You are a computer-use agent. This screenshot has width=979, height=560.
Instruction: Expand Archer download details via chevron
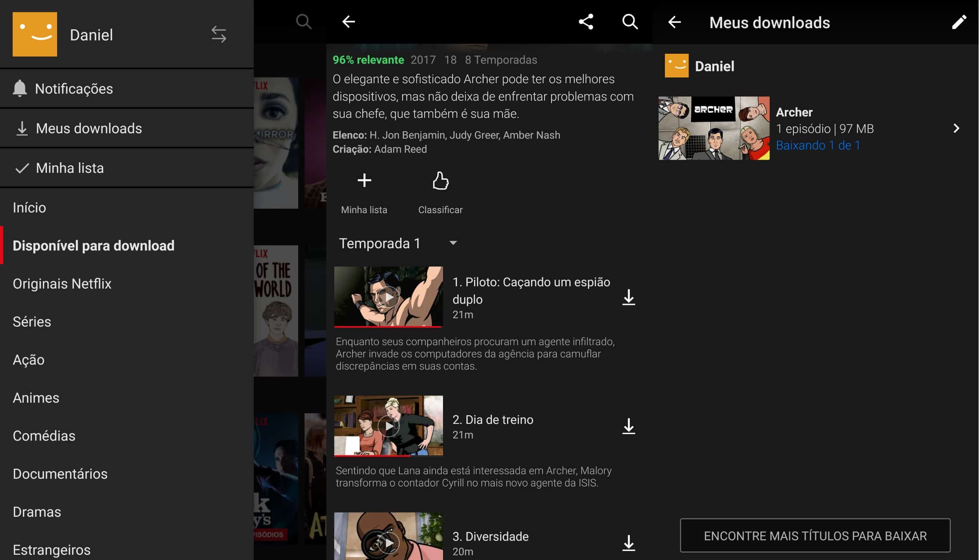957,128
